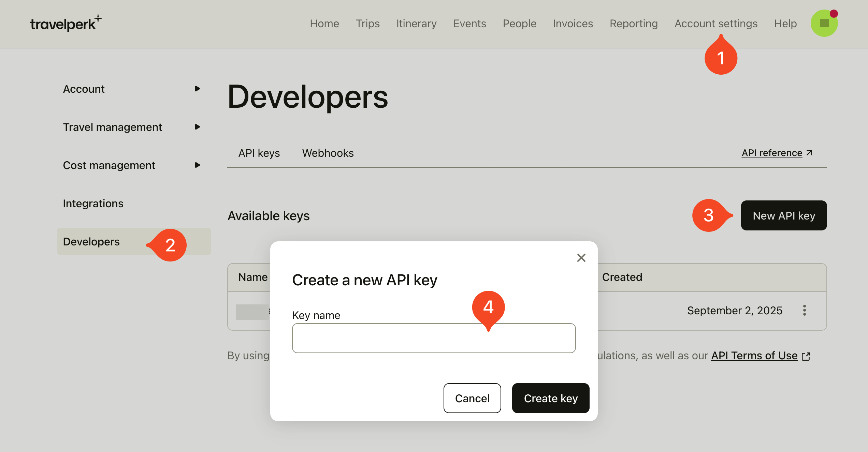Focus the Key name input field
The image size is (868, 452).
click(434, 338)
